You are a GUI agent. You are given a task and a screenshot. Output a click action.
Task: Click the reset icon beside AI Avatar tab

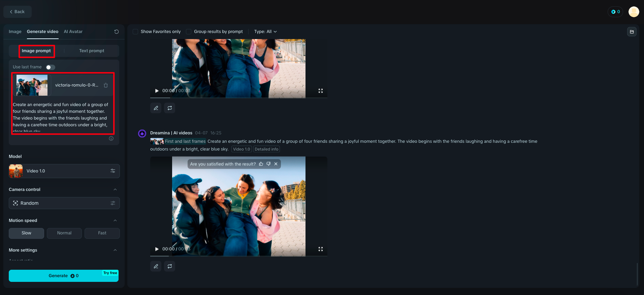tap(117, 32)
